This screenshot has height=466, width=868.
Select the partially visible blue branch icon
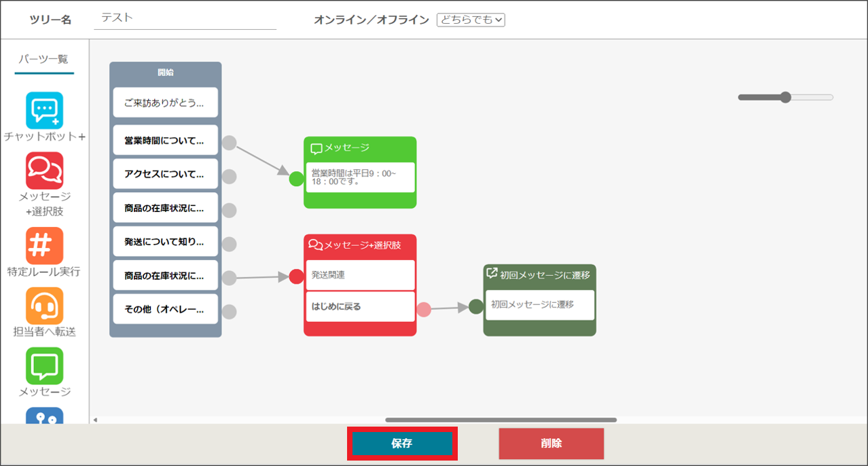tap(44, 415)
